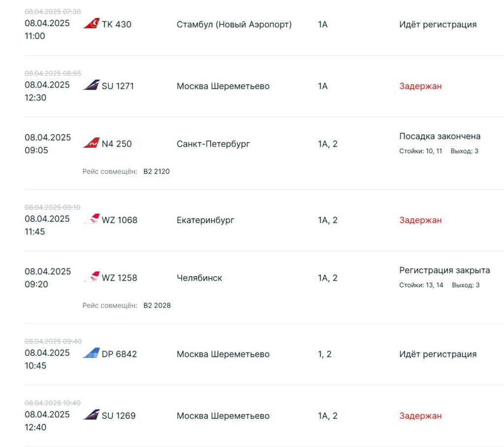Viewport: 504px width, 447px height.
Task: Click the Turkish Airlines logo beside TK 430
Action: click(x=91, y=24)
